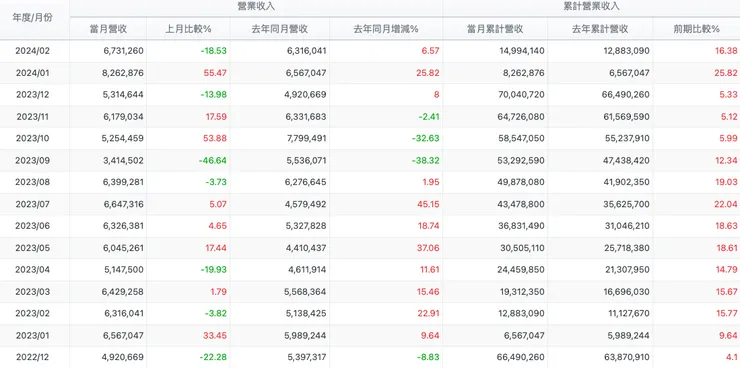Click the 營業收入 group header

[x=256, y=6]
